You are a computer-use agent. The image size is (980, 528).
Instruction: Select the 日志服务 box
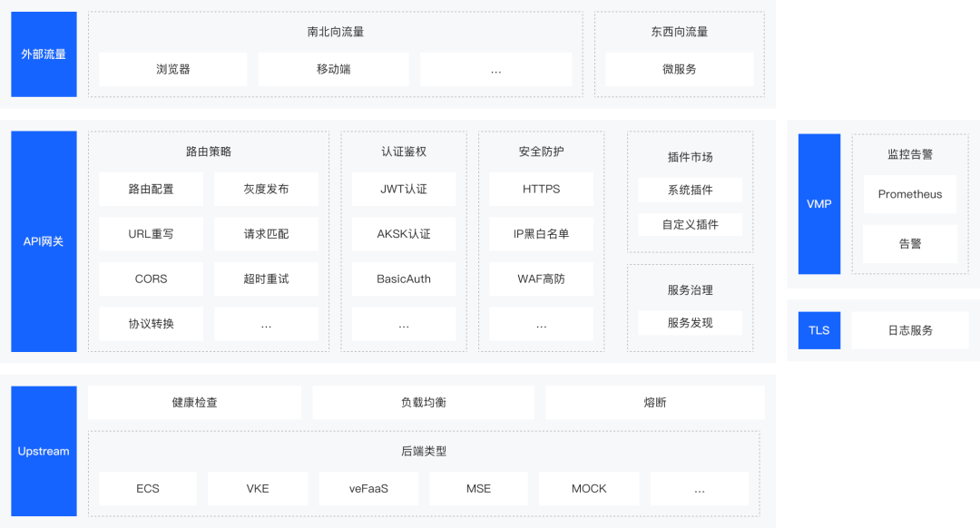point(910,330)
